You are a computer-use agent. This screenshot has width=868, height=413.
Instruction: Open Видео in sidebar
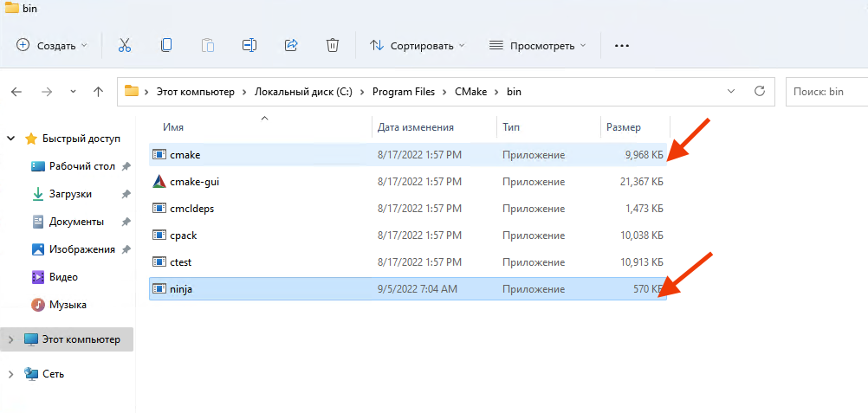[63, 277]
